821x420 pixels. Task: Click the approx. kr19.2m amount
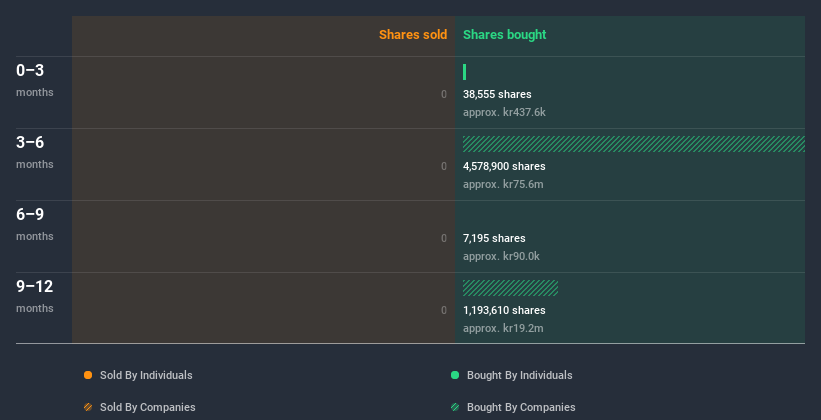click(503, 328)
